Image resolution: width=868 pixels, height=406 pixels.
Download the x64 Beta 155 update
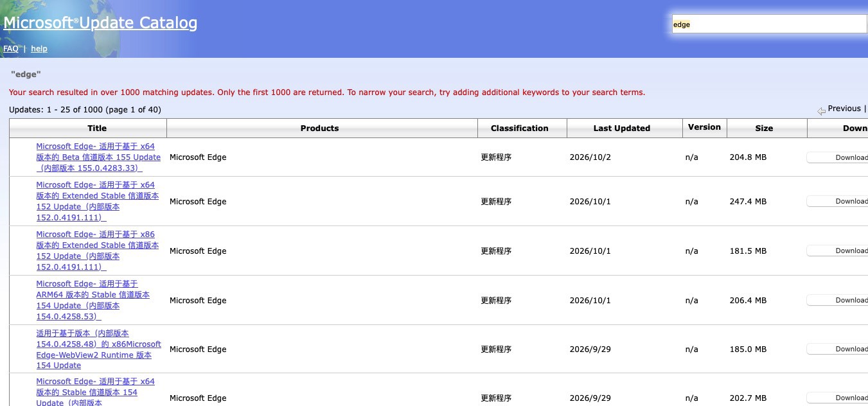(x=837, y=157)
